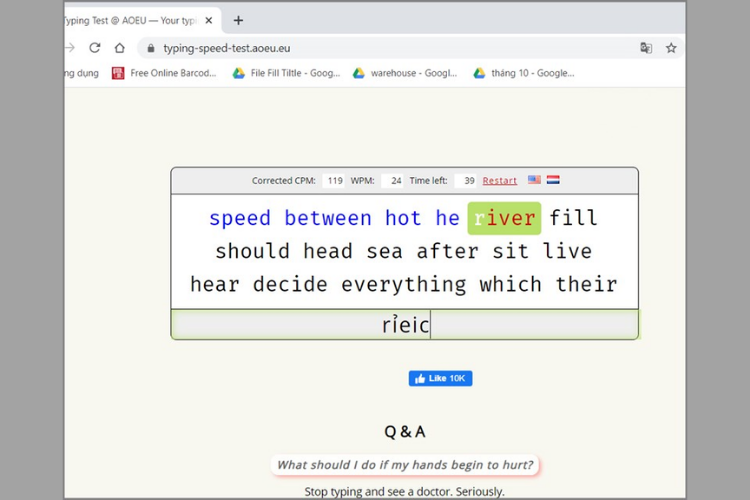Open a new browser tab with plus
The image size is (750, 500).
point(238,21)
